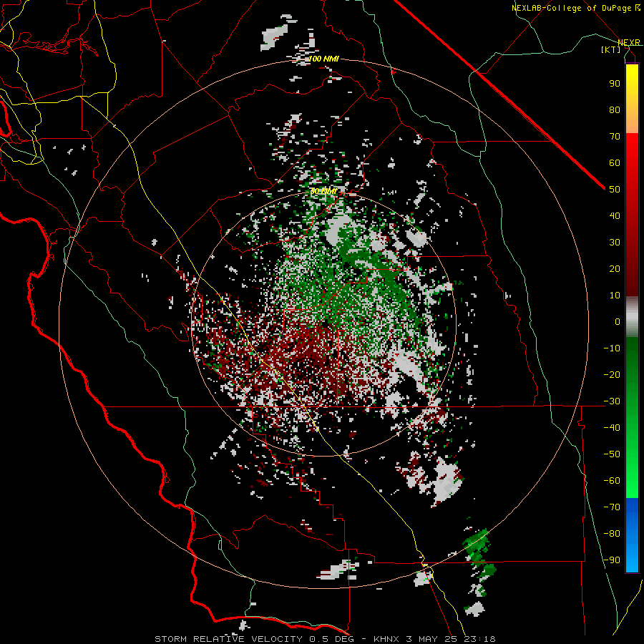Screen dimensions: 644x644
Task: Select the positive 30 knot scale label
Action: (x=615, y=243)
